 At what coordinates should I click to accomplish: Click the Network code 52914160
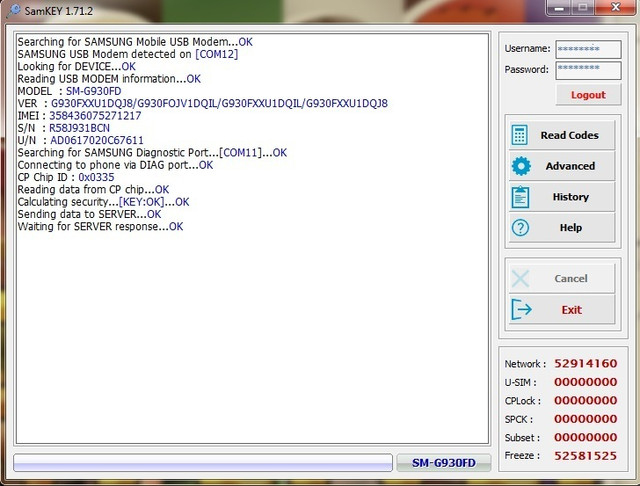tap(585, 364)
